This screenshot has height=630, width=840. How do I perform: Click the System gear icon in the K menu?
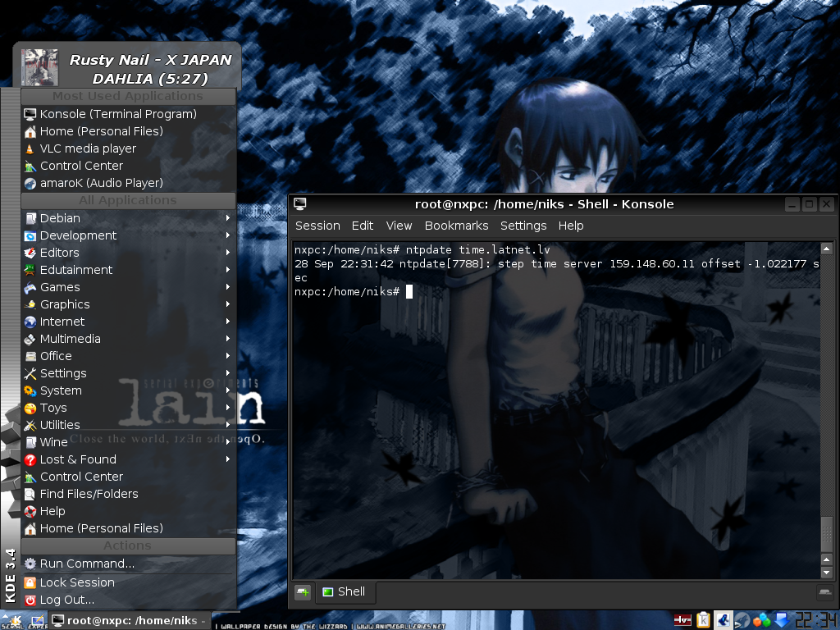click(x=30, y=391)
